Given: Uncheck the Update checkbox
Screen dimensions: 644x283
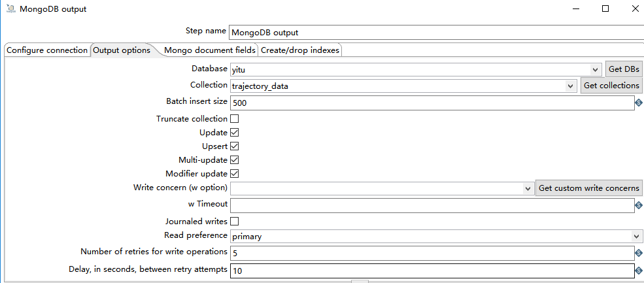Looking at the screenshot, I should (234, 133).
